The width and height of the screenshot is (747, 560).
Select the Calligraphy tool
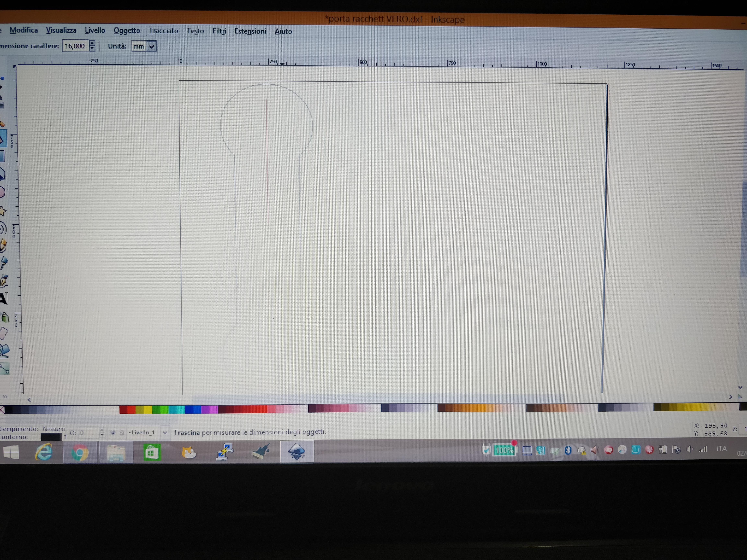[x=4, y=281]
